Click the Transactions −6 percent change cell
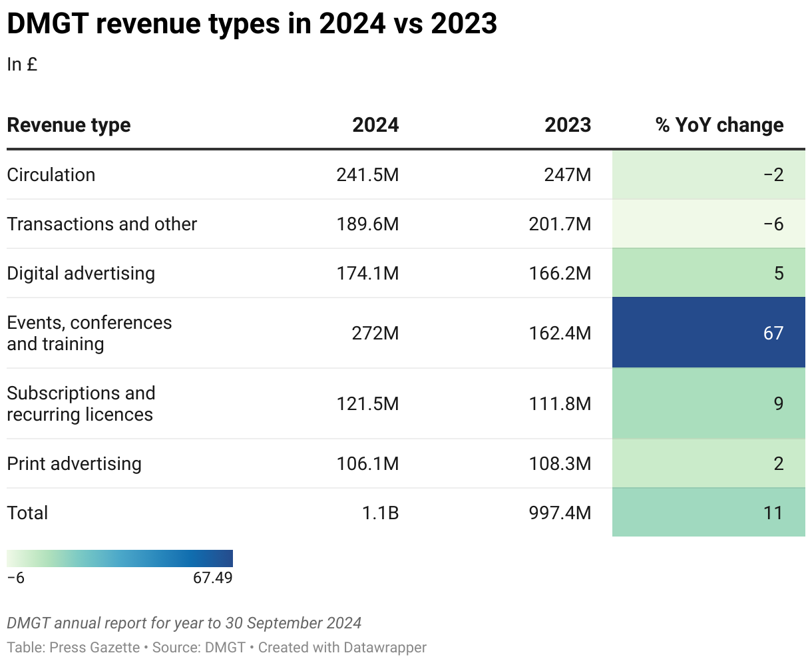Image resolution: width=812 pixels, height=663 pixels. point(708,224)
